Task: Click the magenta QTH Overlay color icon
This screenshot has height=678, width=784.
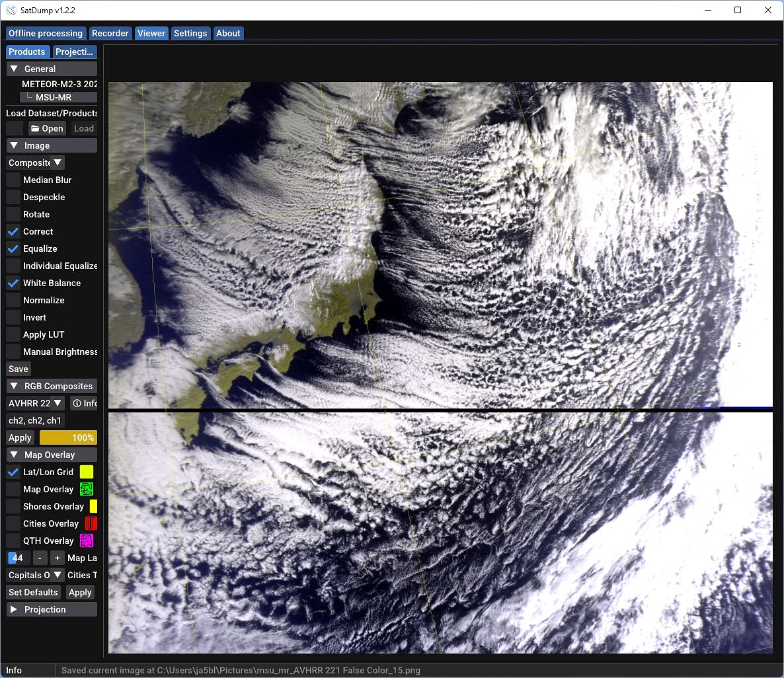Action: (87, 541)
